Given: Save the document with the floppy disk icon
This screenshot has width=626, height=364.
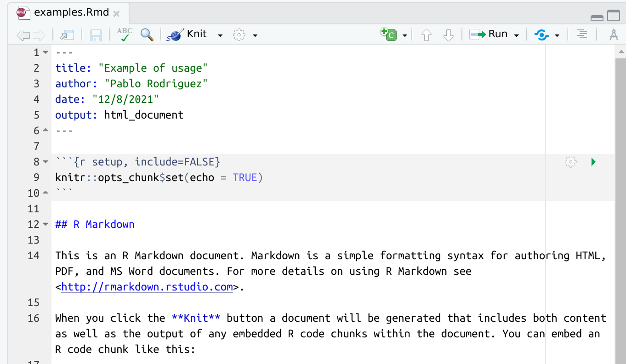Looking at the screenshot, I should (96, 35).
